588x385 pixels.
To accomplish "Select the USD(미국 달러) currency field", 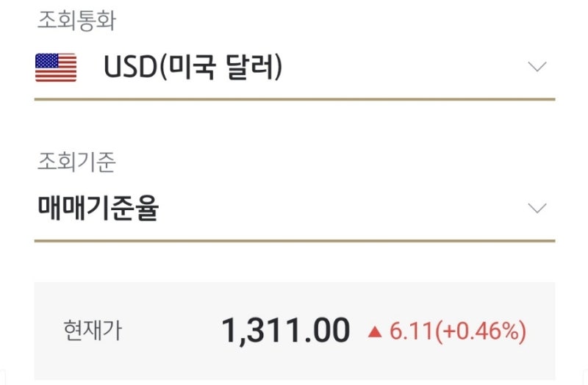I will [x=295, y=68].
